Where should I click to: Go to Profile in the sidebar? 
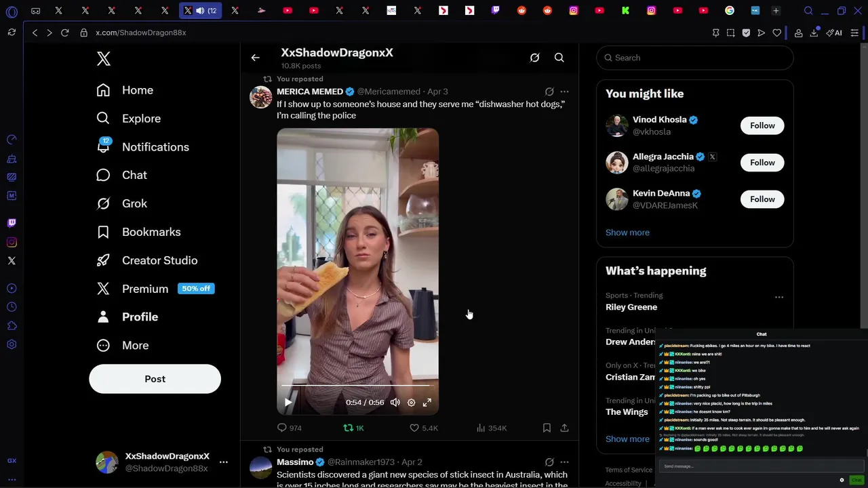127,317
